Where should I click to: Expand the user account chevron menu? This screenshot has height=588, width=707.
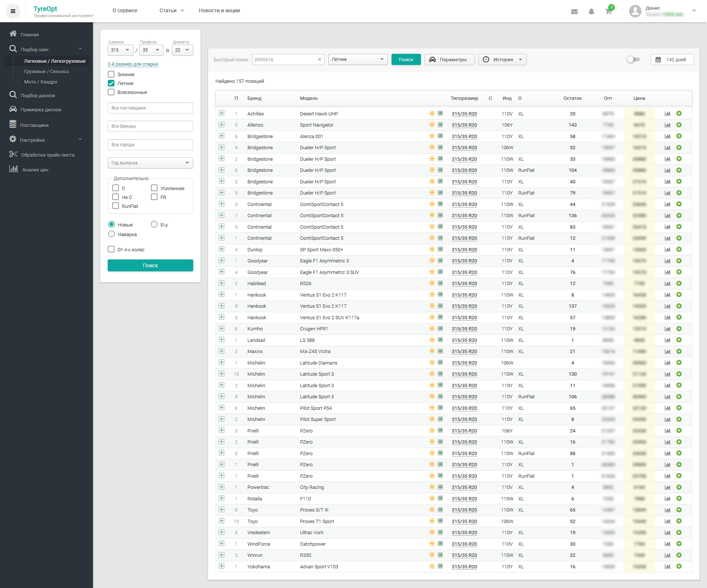[694, 11]
